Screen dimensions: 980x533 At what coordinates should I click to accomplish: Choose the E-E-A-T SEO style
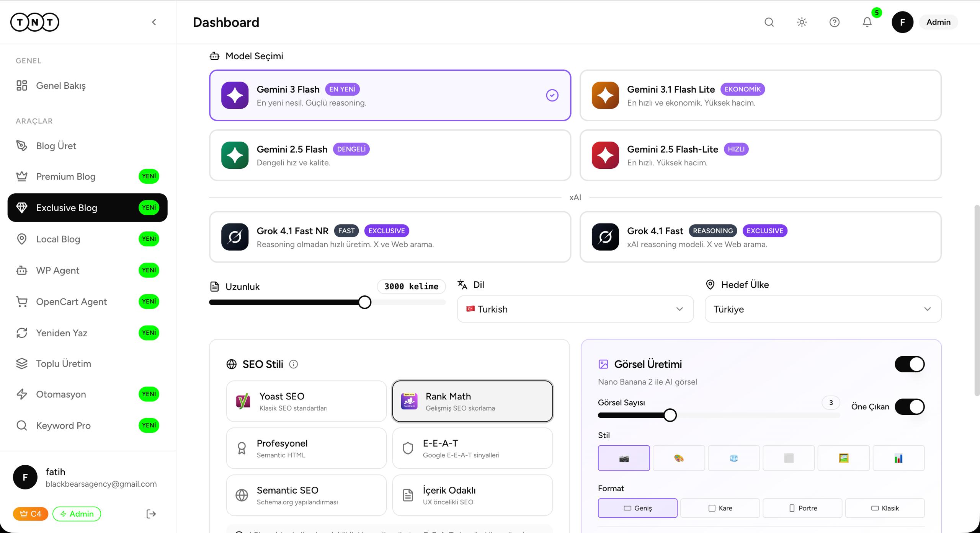(472, 448)
